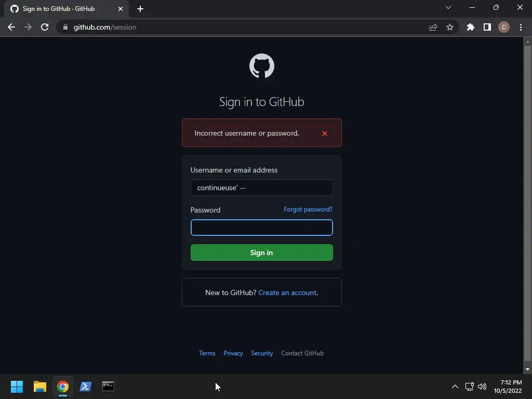Open PowerShell from taskbar
Screen dimensions: 532x399
(x=86, y=387)
